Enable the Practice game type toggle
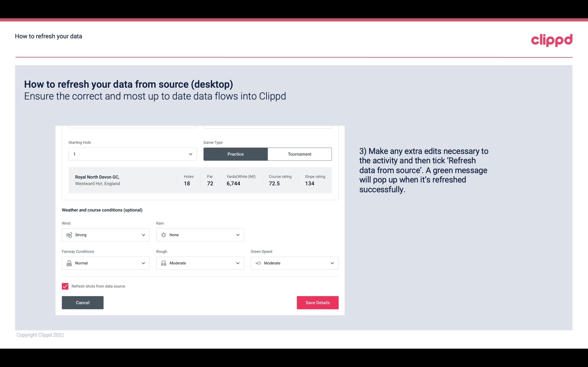Screen dimensions: 588x367 [235, 154]
